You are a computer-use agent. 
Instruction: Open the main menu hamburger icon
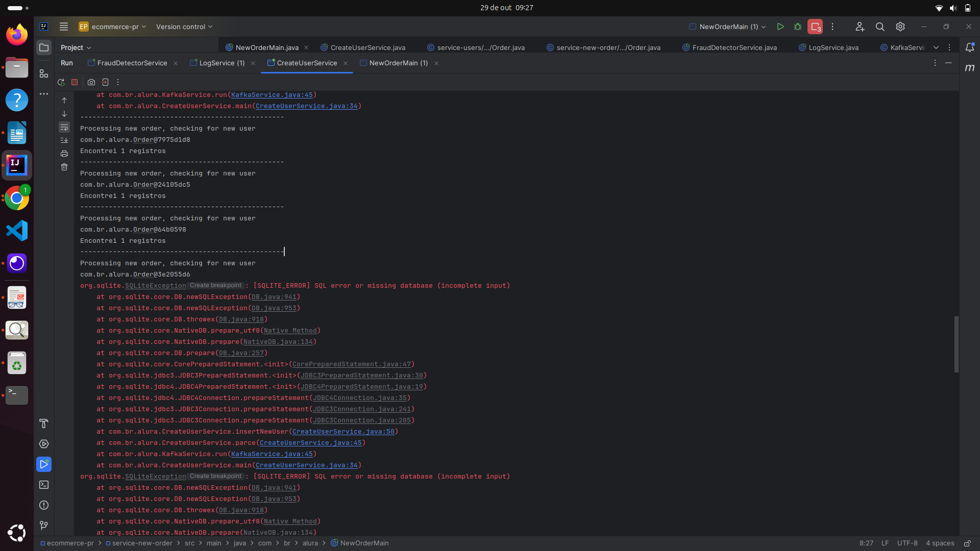[x=64, y=27]
